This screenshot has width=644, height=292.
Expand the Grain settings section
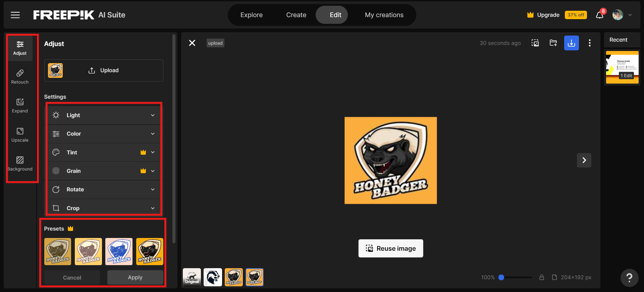[104, 171]
